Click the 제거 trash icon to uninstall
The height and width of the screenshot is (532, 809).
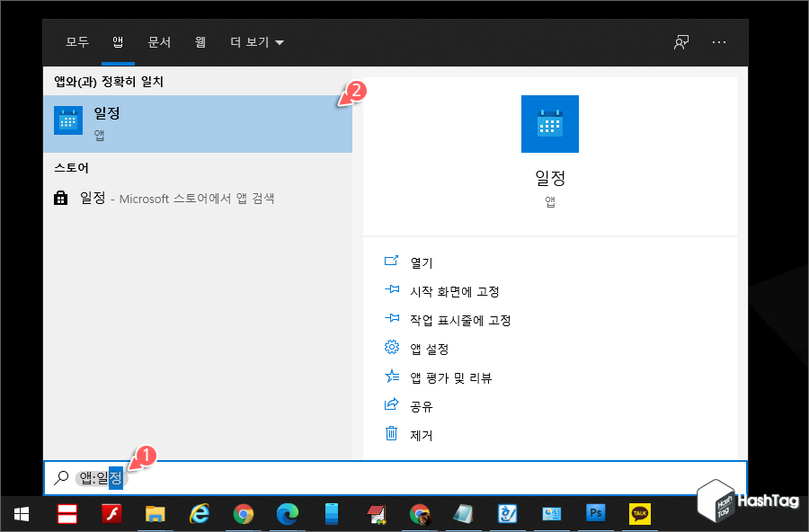pyautogui.click(x=390, y=435)
